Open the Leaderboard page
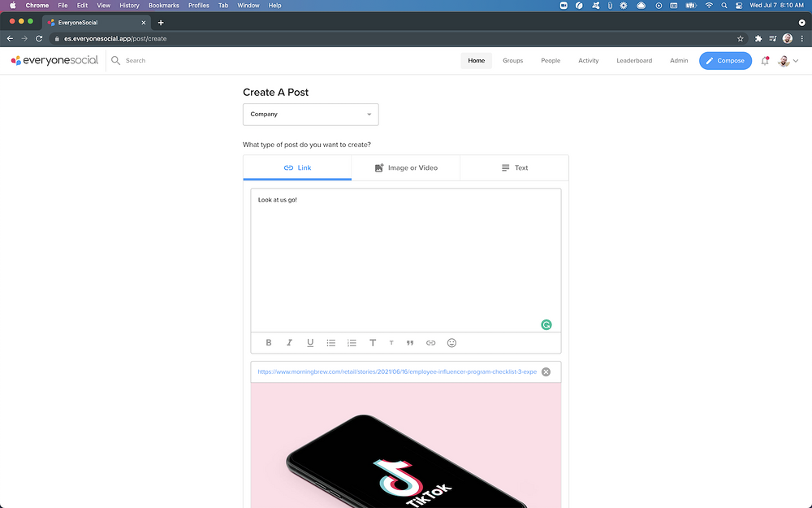This screenshot has height=508, width=812. (x=634, y=61)
